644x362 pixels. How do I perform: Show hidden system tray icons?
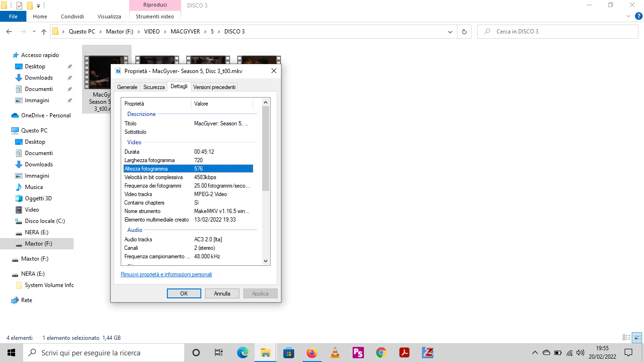tap(535, 353)
